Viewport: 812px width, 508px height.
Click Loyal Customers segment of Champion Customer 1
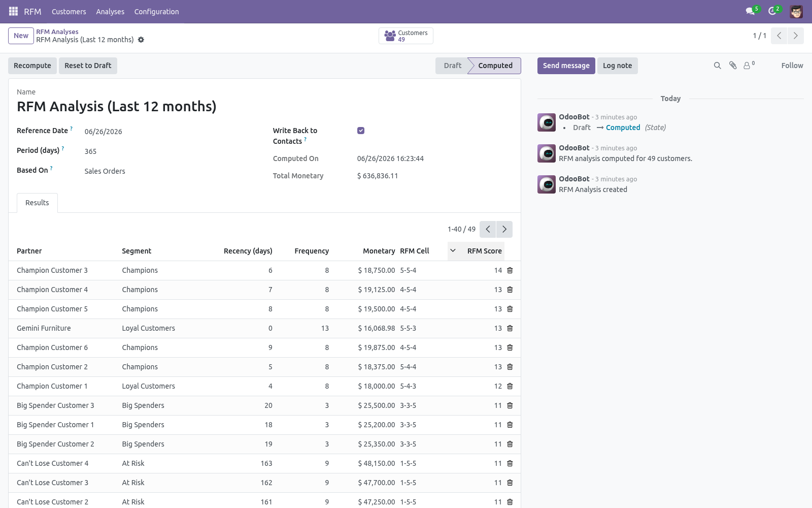pyautogui.click(x=148, y=386)
